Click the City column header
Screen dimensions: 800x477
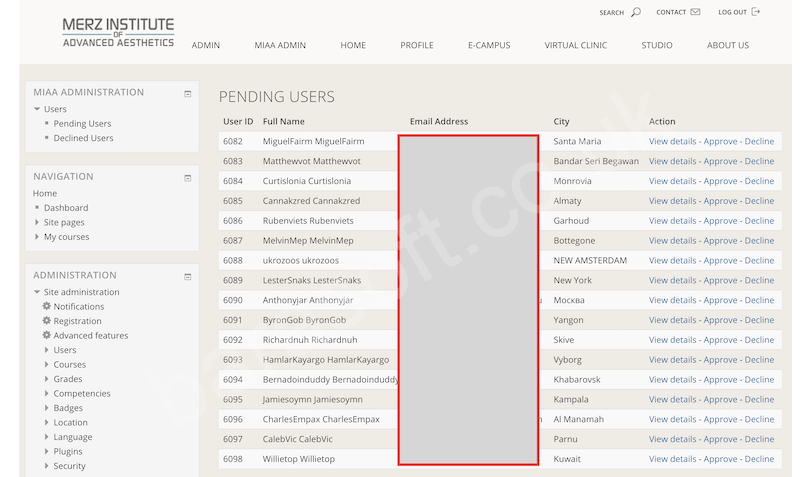561,121
